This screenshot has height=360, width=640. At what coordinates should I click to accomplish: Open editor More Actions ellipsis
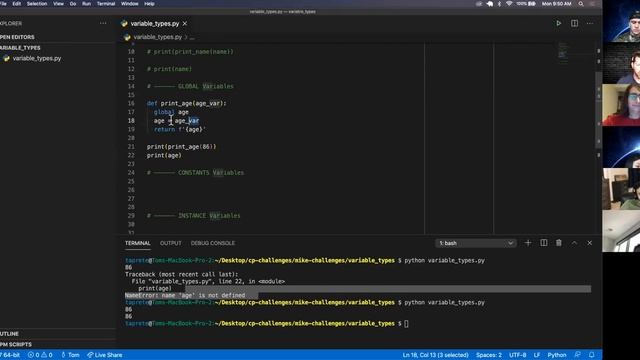click(x=590, y=23)
